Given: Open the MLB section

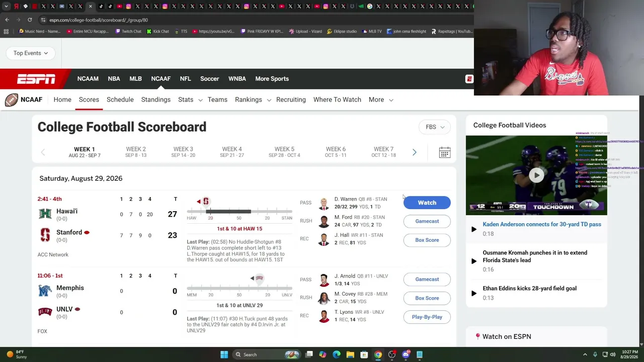Looking at the screenshot, I should pyautogui.click(x=135, y=79).
